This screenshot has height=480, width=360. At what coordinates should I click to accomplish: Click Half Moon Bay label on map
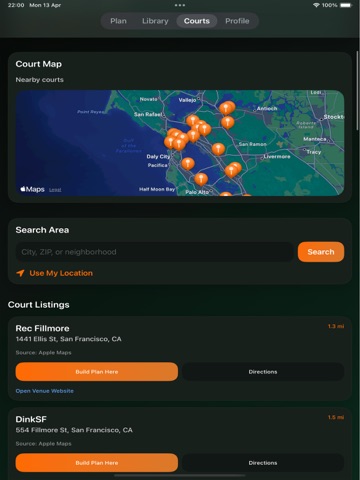coord(157,189)
